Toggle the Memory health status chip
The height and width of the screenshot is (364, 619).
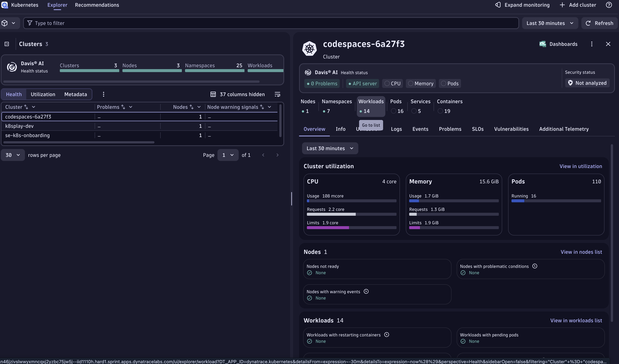(x=421, y=83)
